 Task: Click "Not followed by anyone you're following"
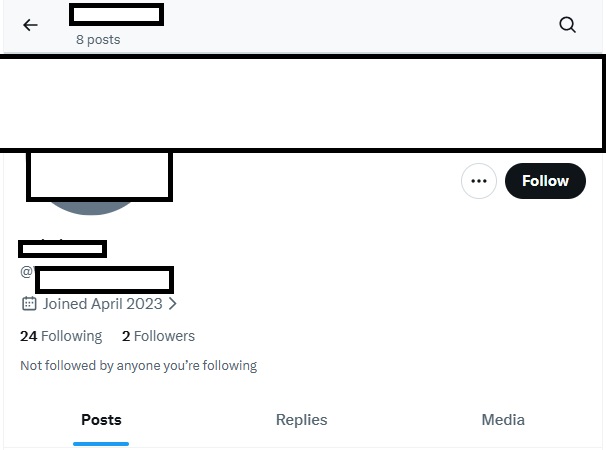pos(138,366)
